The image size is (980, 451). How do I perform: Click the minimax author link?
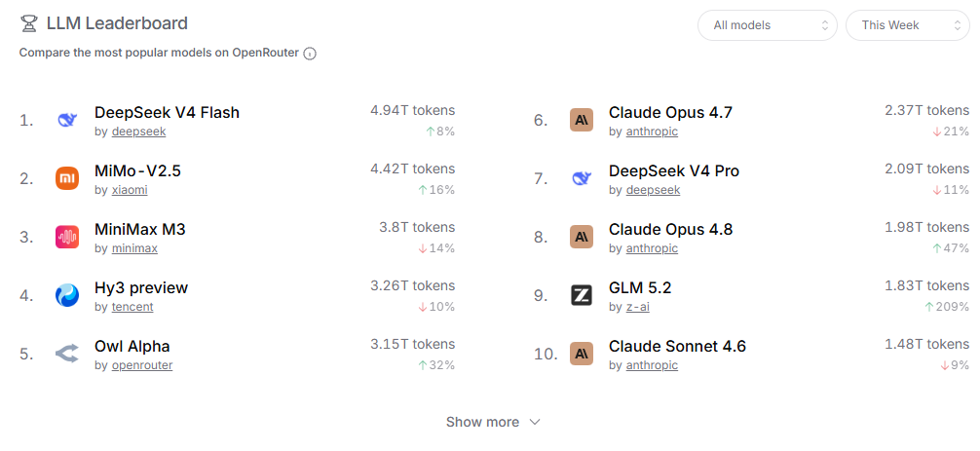134,248
